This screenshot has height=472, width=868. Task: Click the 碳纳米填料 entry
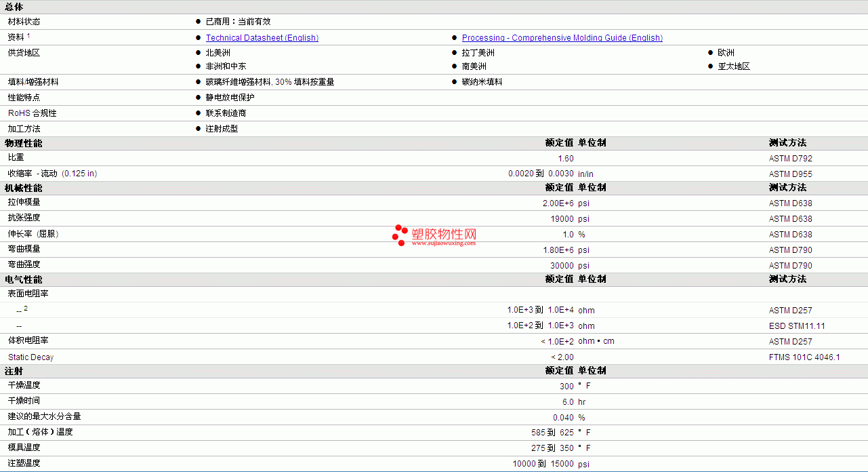tap(482, 82)
